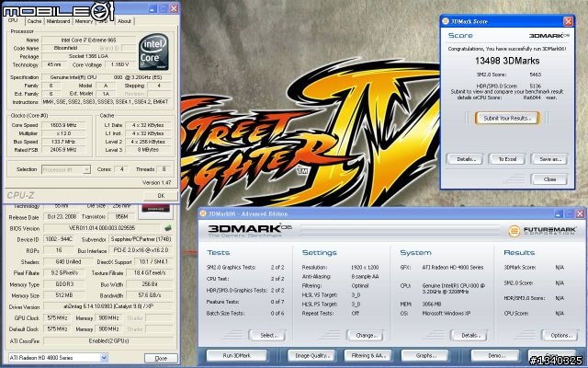588x368 pixels.
Task: Click the OK button in CPU-Z
Action: (161, 196)
